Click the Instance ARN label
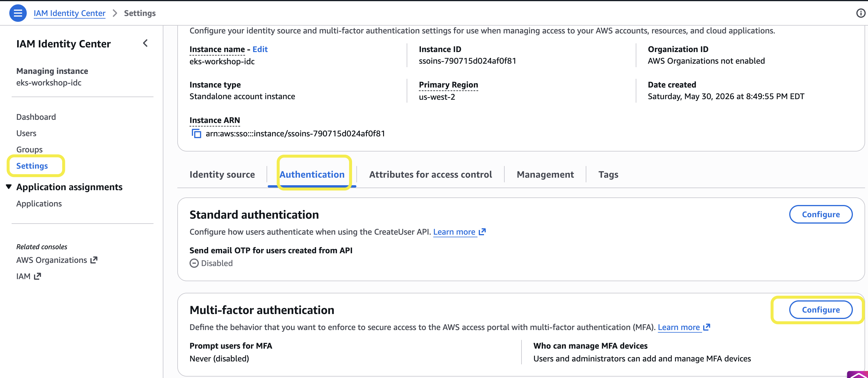Viewport: 868px width, 378px height. (x=215, y=120)
